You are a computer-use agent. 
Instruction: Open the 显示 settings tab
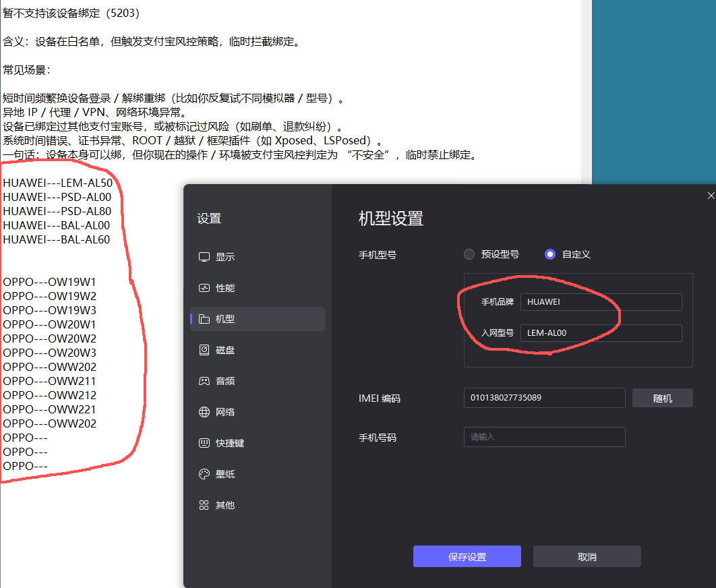pos(258,257)
